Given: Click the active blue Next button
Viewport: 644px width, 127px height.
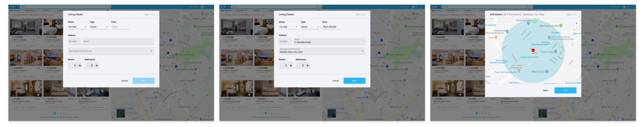Looking at the screenshot, I should (x=355, y=81).
